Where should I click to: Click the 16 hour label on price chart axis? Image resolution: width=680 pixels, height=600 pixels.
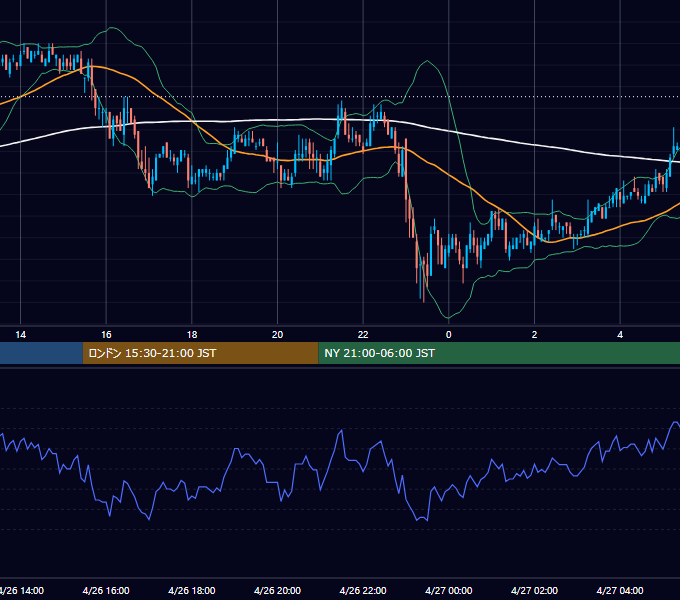pos(106,335)
